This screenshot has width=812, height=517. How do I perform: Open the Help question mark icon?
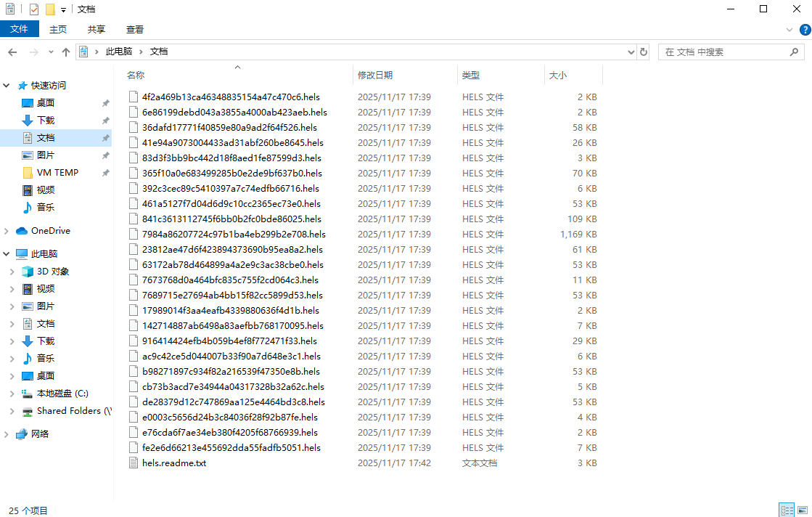(x=805, y=30)
